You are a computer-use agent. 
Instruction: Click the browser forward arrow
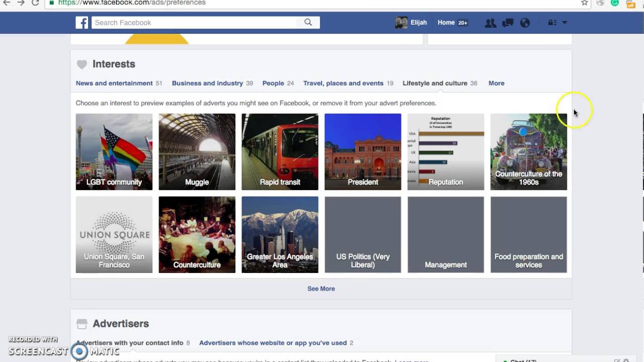(x=21, y=3)
